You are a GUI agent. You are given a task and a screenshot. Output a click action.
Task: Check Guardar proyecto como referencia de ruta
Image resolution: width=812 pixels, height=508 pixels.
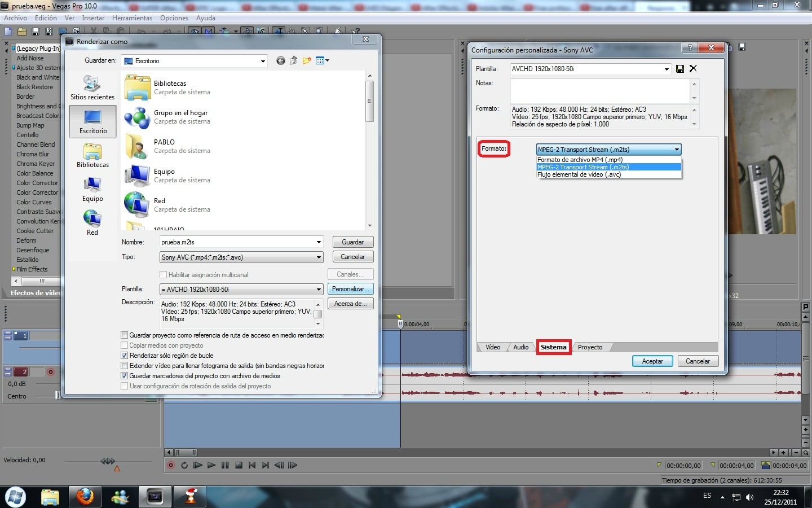click(125, 335)
